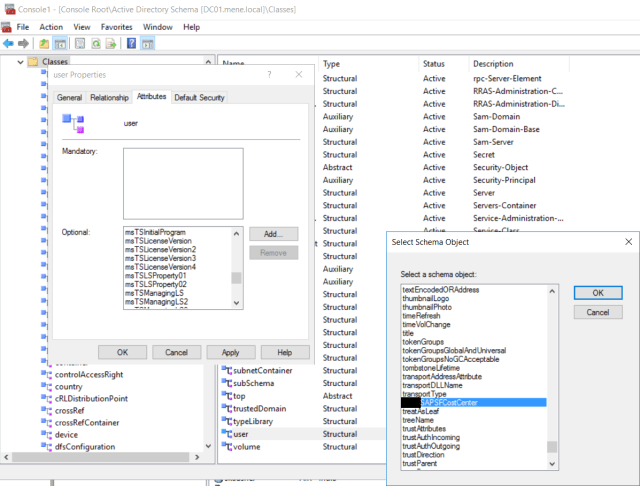Open Help via the blue question icon

[x=132, y=44]
